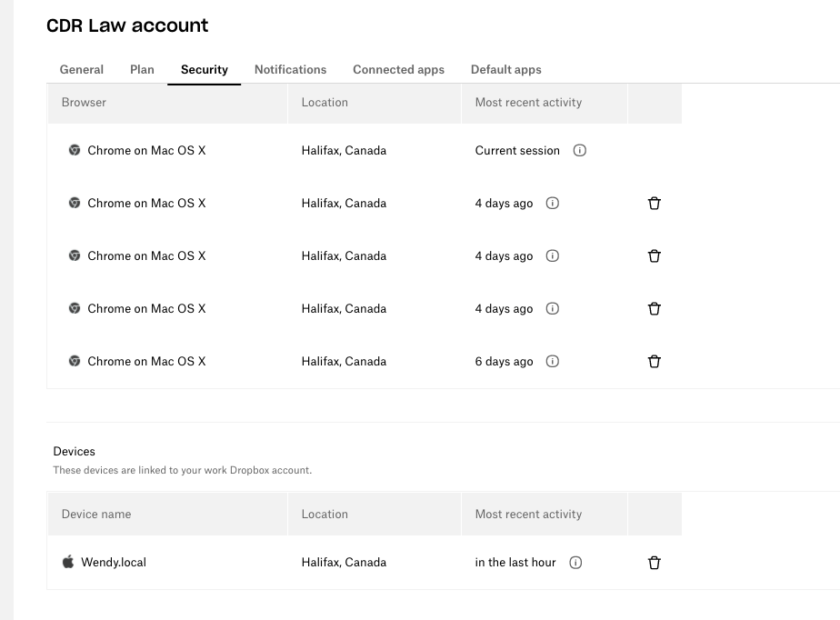Image resolution: width=840 pixels, height=620 pixels.
Task: Delete the third 4 days ago browser session
Action: 654,309
